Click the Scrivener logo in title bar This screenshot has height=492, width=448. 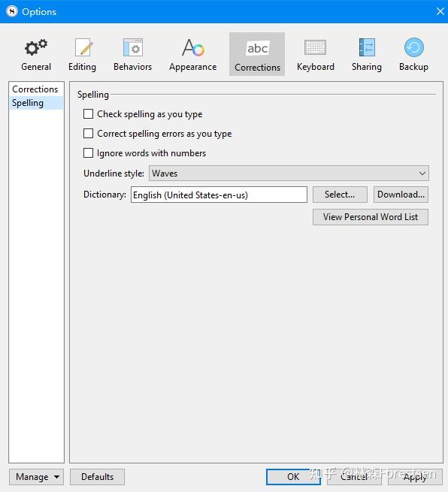pos(11,11)
